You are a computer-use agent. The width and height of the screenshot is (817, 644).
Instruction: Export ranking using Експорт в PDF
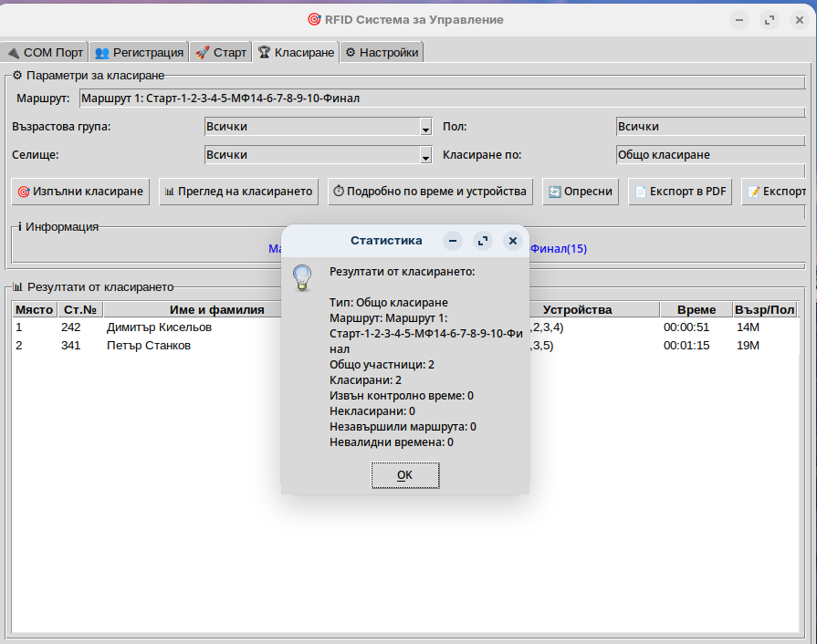680,192
